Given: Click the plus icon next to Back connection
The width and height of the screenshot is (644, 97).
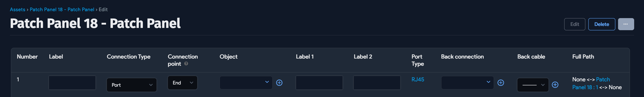Looking at the screenshot, I should pos(500,83).
